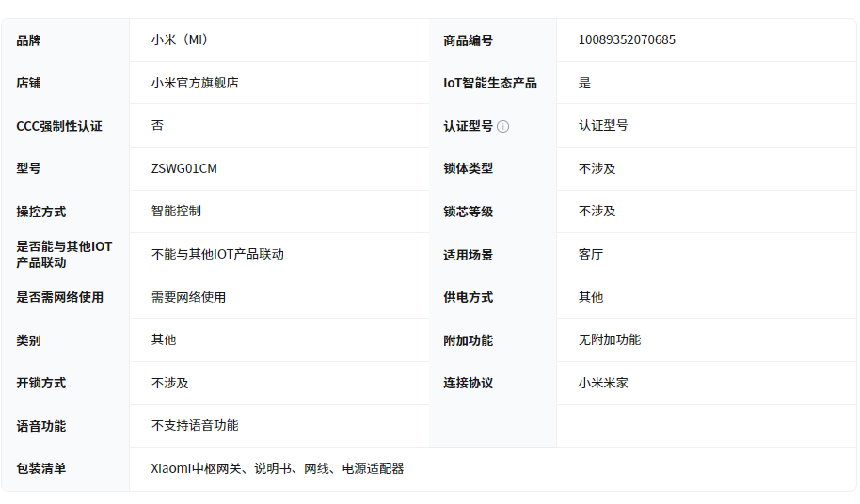
Task: Click the model value ZSWG01CM
Action: (184, 168)
